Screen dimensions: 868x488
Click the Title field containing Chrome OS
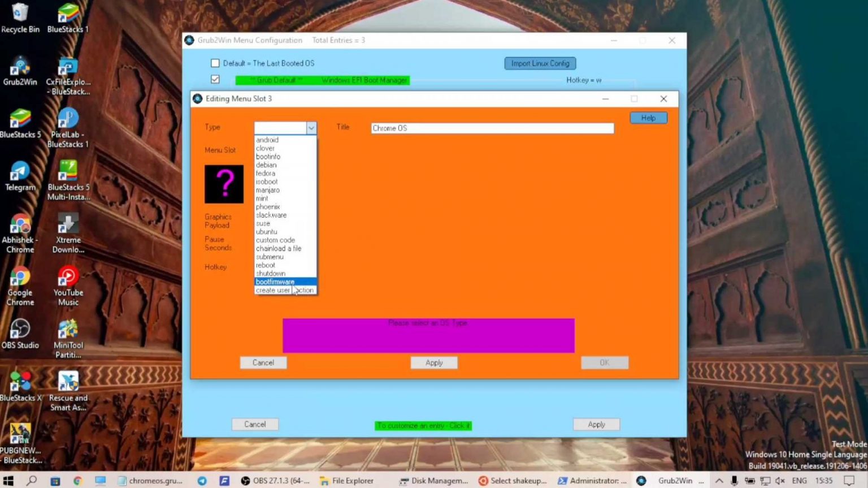(x=492, y=128)
